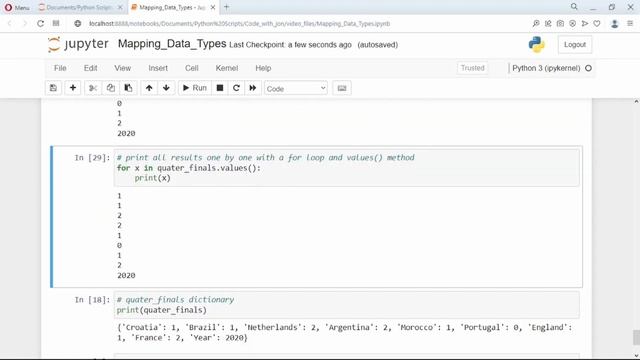Screen dimensions: 640x360
Task: Open the File menu
Action: [60, 68]
